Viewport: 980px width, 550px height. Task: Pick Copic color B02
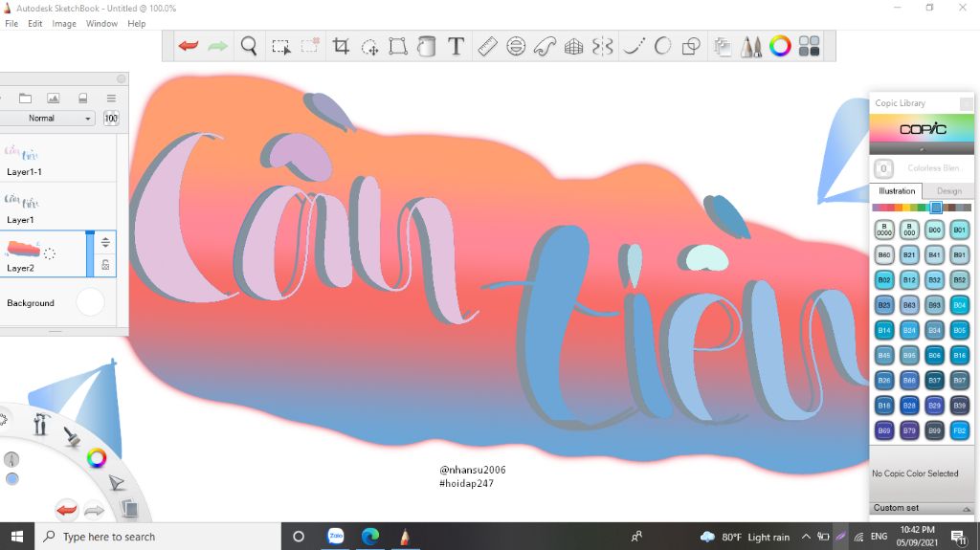pyautogui.click(x=883, y=280)
